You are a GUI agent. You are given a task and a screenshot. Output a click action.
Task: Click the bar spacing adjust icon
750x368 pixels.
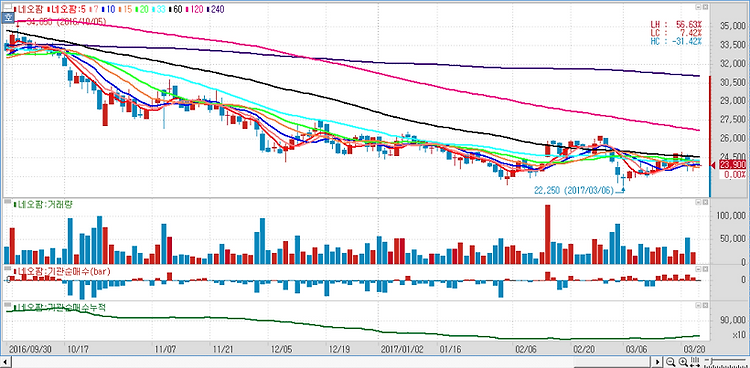pos(695,362)
